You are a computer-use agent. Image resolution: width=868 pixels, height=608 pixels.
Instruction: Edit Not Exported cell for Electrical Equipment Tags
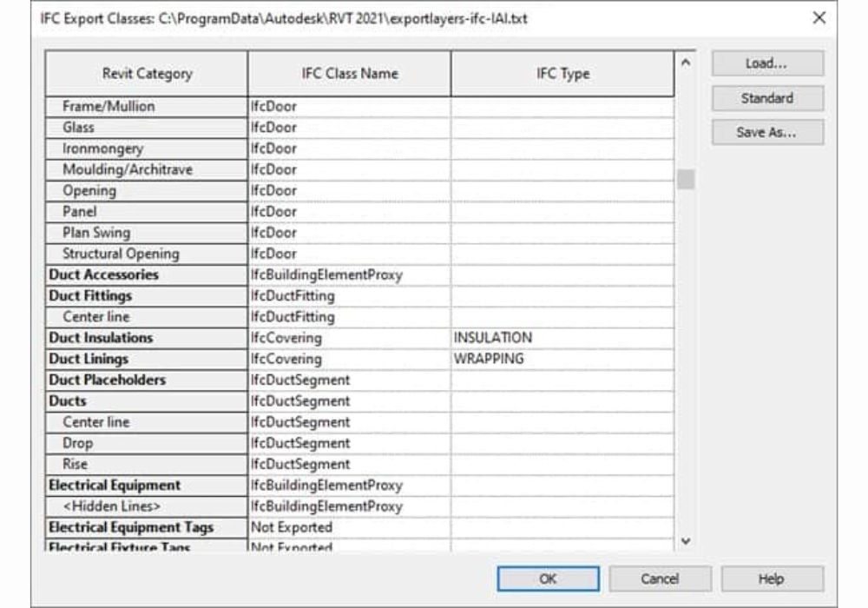coord(348,527)
